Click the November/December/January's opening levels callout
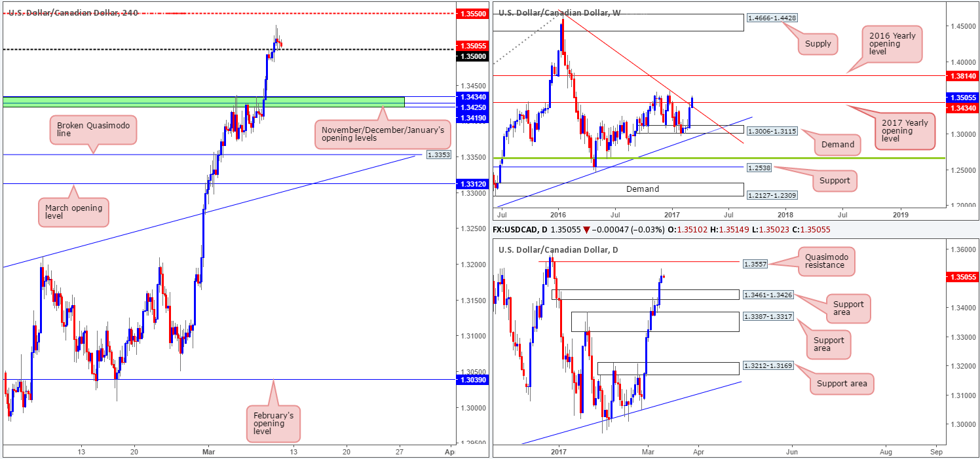Image resolution: width=980 pixels, height=459 pixels. pyautogui.click(x=383, y=134)
